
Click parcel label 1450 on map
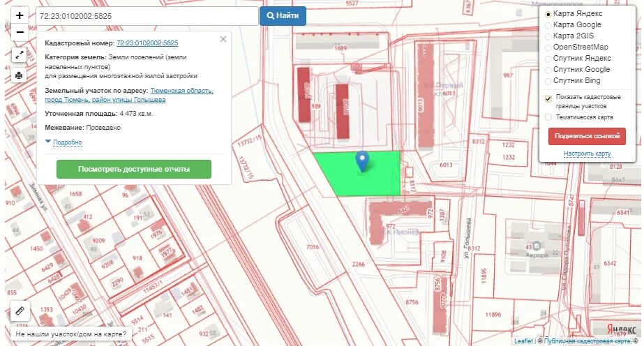point(36,248)
